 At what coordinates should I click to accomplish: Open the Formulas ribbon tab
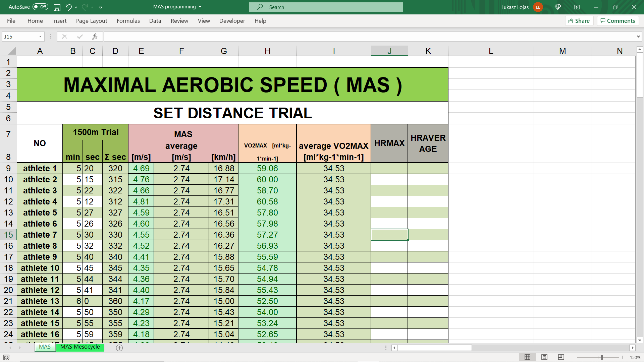(x=128, y=21)
